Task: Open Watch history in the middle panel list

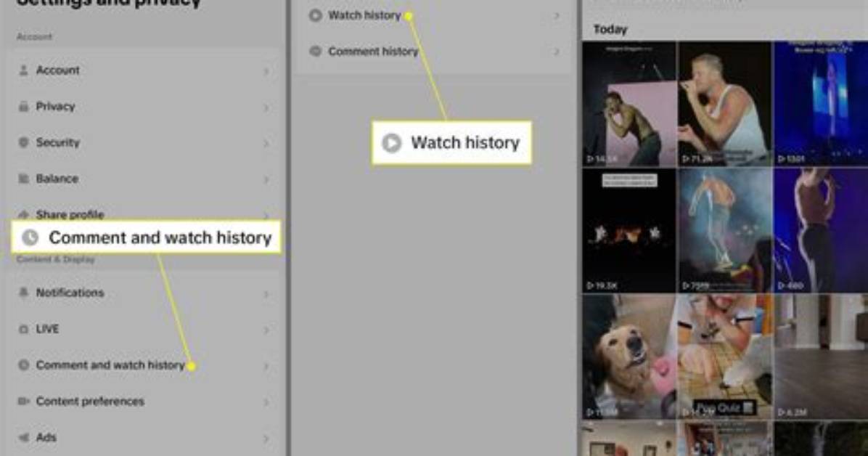Action: [434, 15]
